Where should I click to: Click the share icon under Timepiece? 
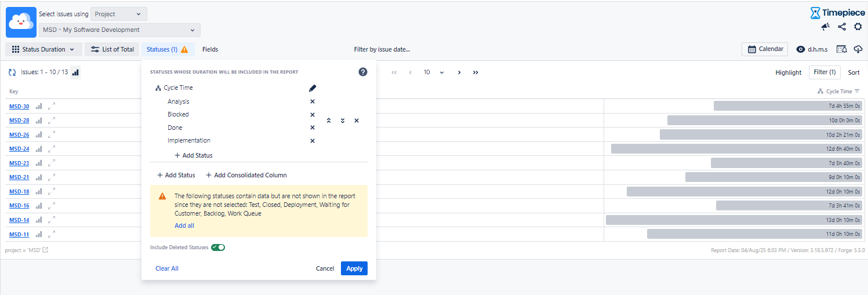842,27
